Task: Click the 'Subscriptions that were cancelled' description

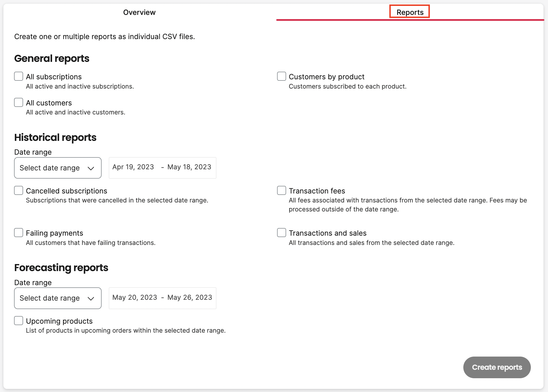Action: point(117,200)
